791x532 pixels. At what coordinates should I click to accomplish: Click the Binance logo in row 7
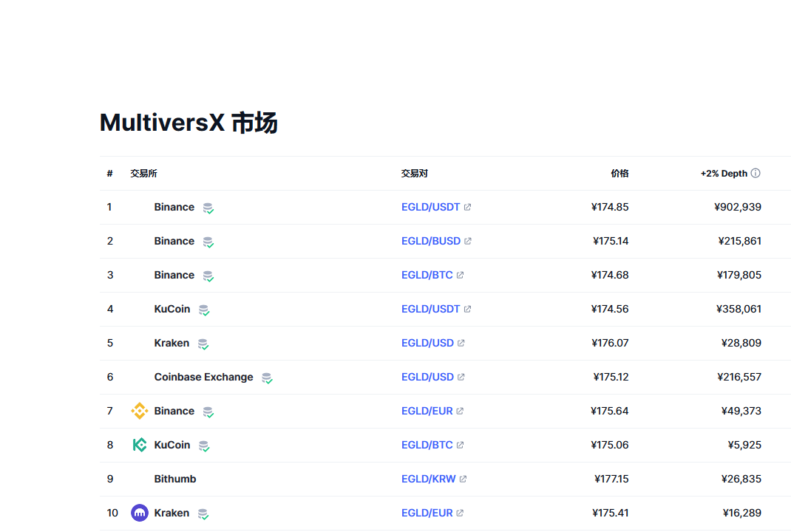[x=140, y=411]
